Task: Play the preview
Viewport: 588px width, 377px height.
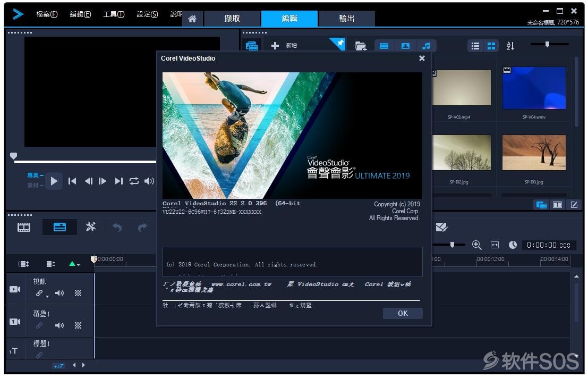Action: pyautogui.click(x=54, y=181)
